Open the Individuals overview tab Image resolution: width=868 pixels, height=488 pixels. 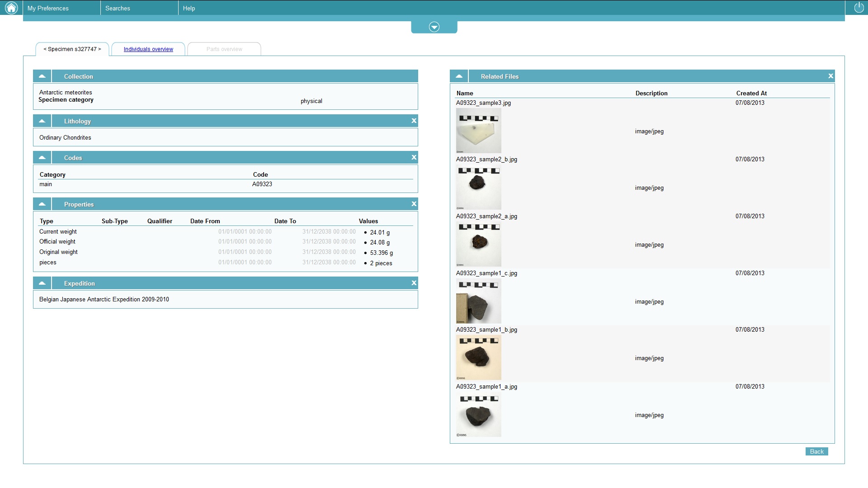(x=148, y=49)
